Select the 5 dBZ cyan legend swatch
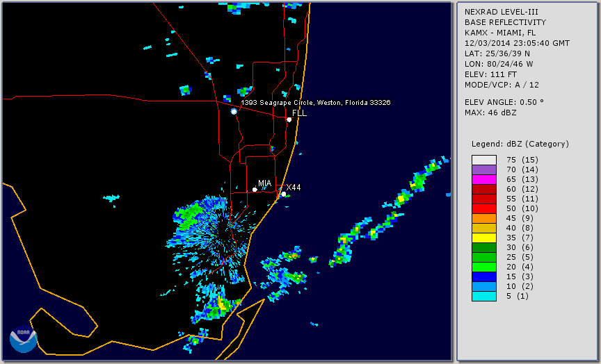 click(484, 296)
